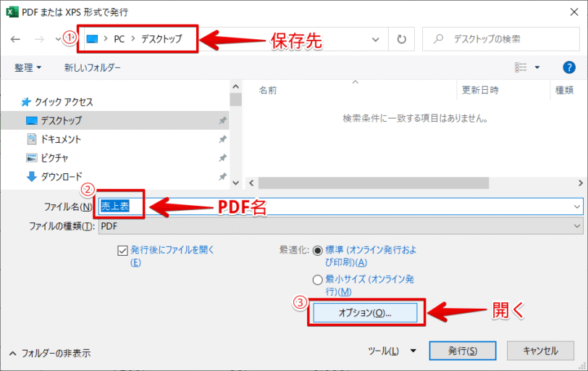Click the search magnifier icon
The image size is (588, 371).
click(438, 38)
